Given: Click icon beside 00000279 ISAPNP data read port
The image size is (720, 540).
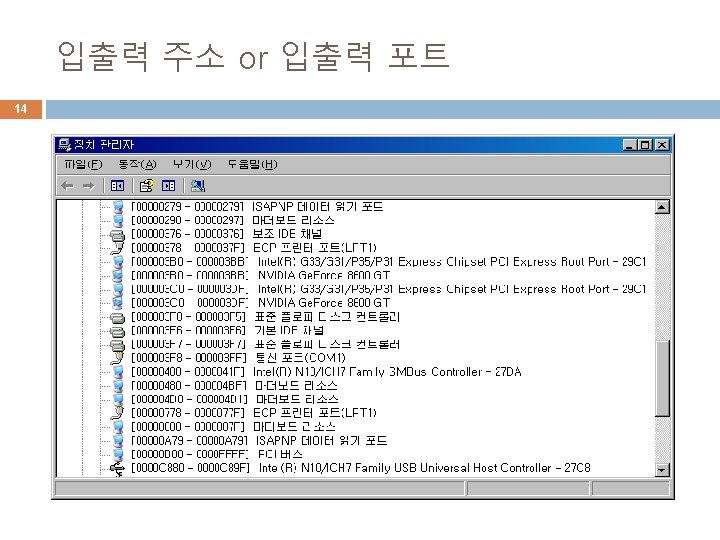Looking at the screenshot, I should pos(118,207).
